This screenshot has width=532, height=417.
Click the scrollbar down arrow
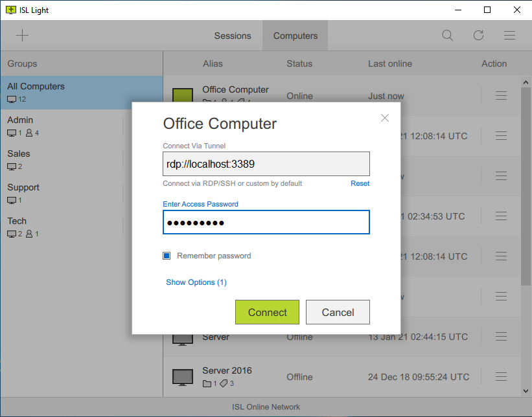(x=526, y=391)
